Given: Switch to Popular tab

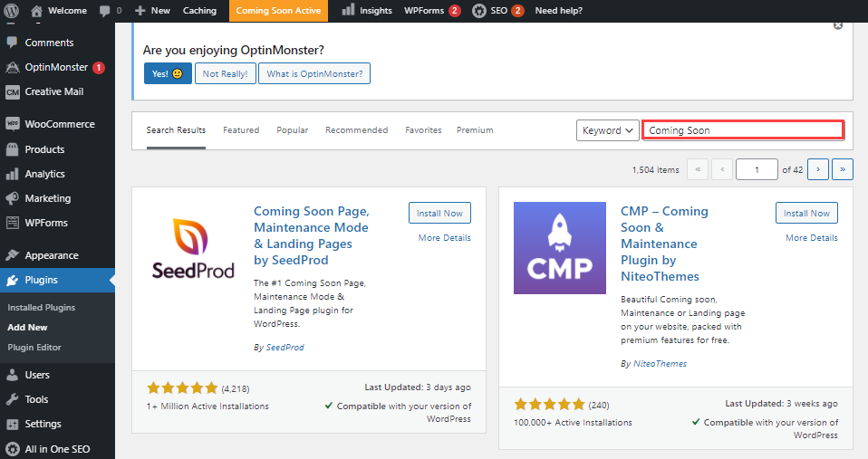Looking at the screenshot, I should coord(293,130).
